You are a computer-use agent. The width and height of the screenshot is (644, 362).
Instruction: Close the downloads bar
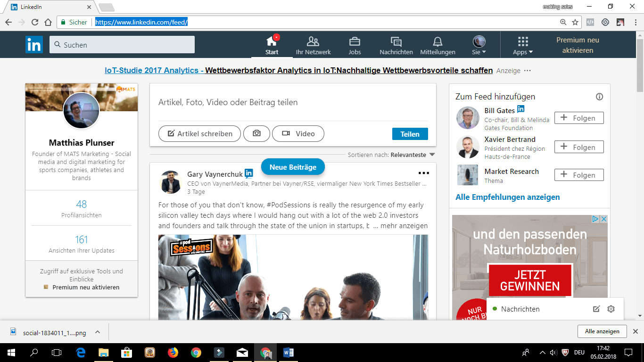(x=636, y=331)
